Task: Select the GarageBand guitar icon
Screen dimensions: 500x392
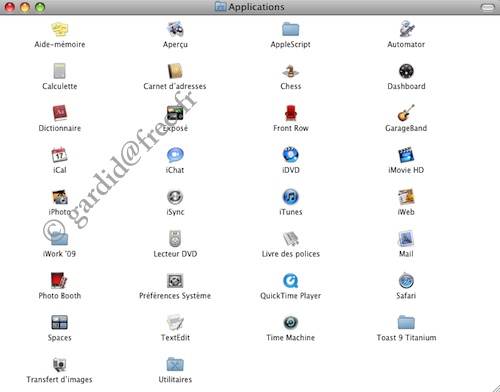Action: click(406, 113)
